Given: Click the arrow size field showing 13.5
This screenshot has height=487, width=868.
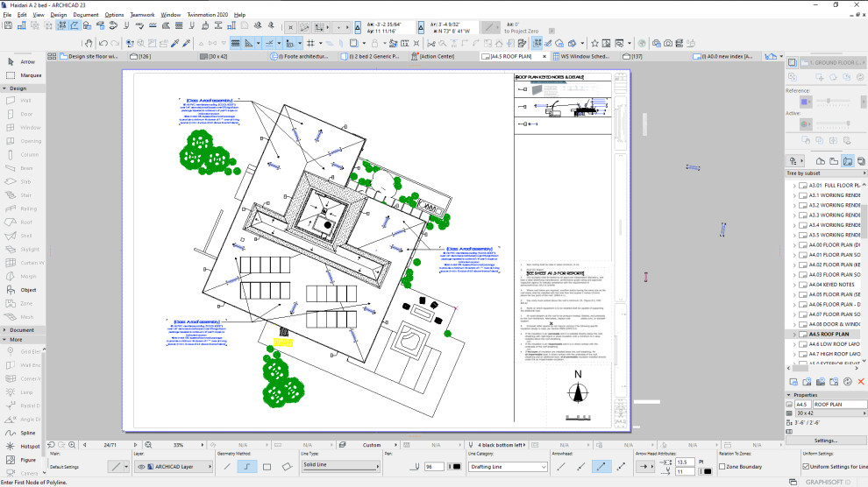Looking at the screenshot, I should (x=684, y=462).
